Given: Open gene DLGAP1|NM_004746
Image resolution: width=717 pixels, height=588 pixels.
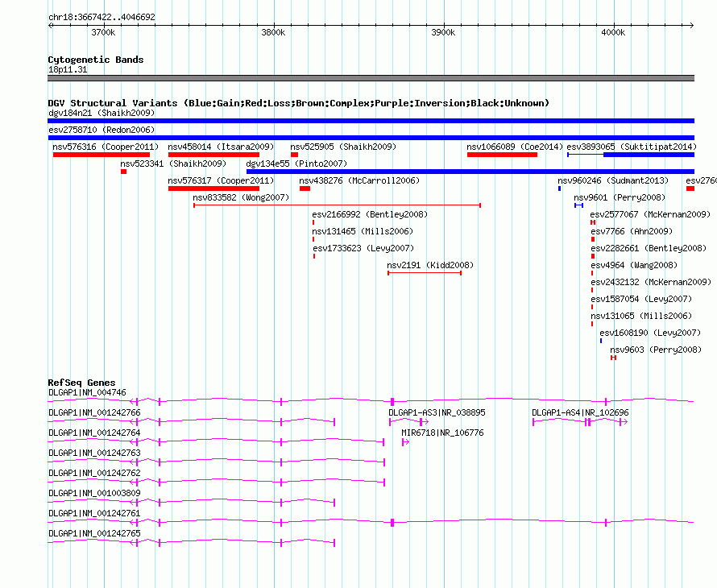Looking at the screenshot, I should tap(87, 393).
